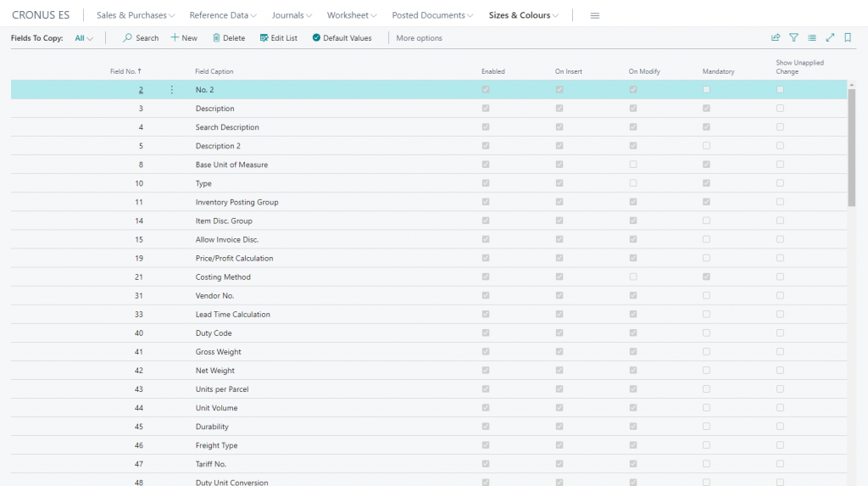Toggle Mandatory checkbox for Description
This screenshot has height=486, width=868.
point(706,109)
